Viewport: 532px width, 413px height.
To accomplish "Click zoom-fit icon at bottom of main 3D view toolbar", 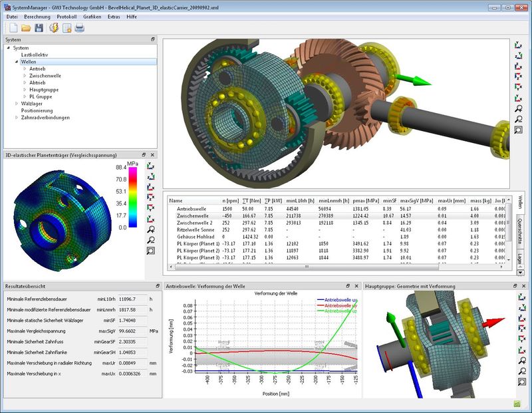I will tap(519, 130).
